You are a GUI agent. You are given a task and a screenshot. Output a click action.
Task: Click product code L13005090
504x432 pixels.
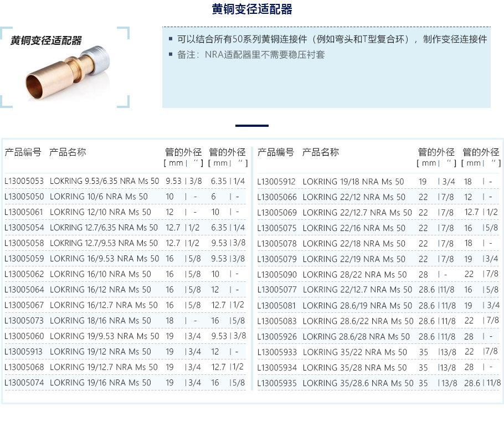click(x=277, y=275)
